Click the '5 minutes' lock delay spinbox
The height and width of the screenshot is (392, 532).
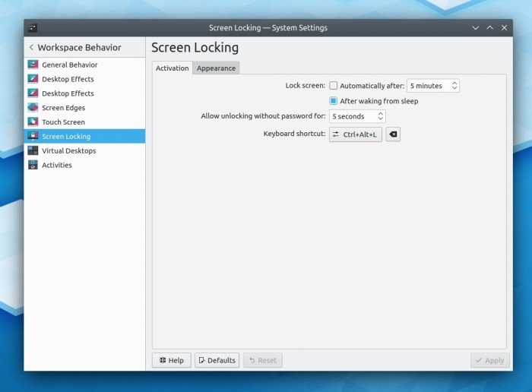pyautogui.click(x=432, y=86)
